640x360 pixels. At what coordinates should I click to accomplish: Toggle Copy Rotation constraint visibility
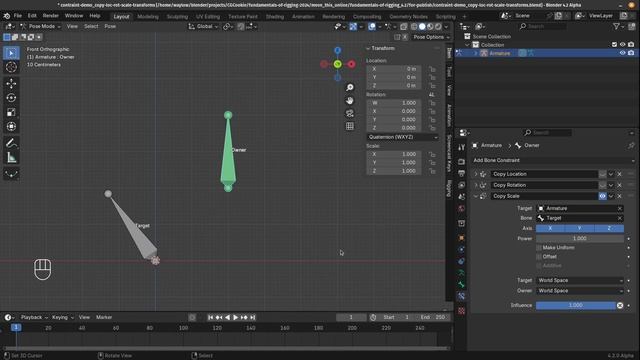(x=602, y=185)
